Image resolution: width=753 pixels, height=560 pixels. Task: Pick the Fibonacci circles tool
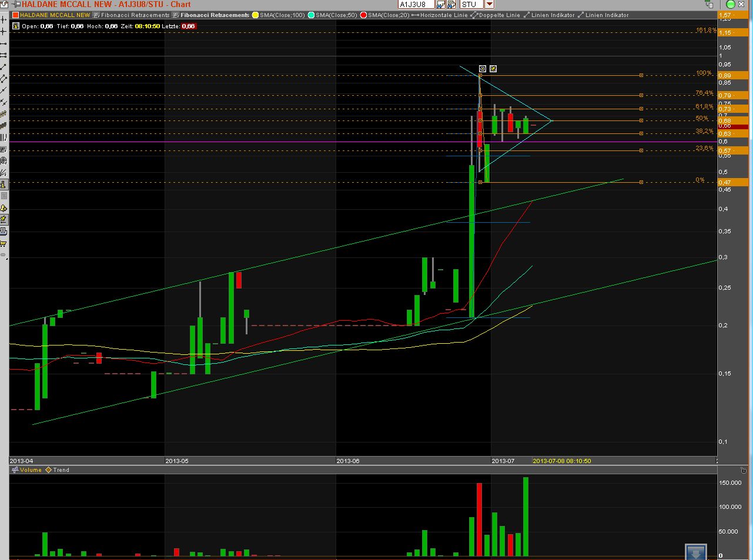[x=4, y=160]
